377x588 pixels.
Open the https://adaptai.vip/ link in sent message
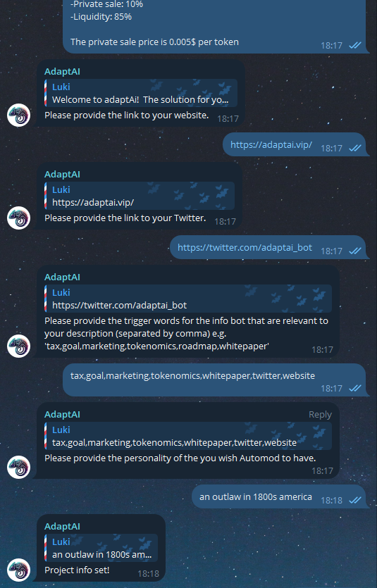[271, 145]
